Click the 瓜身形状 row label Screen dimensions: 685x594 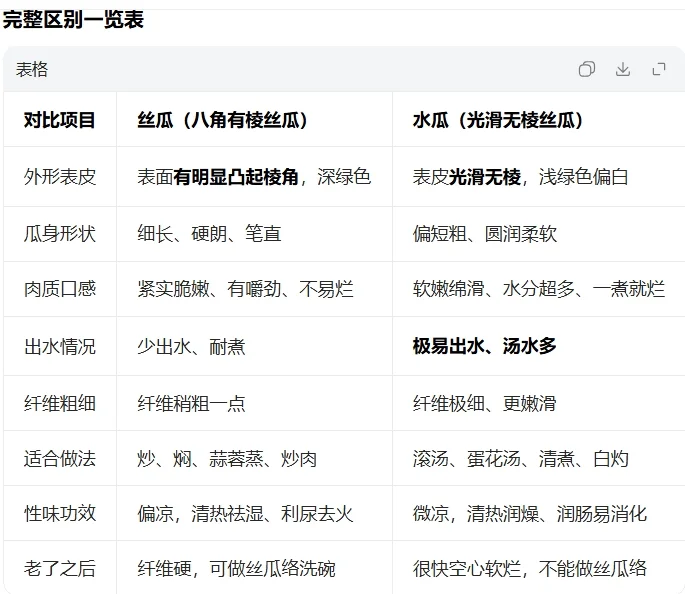[60, 234]
